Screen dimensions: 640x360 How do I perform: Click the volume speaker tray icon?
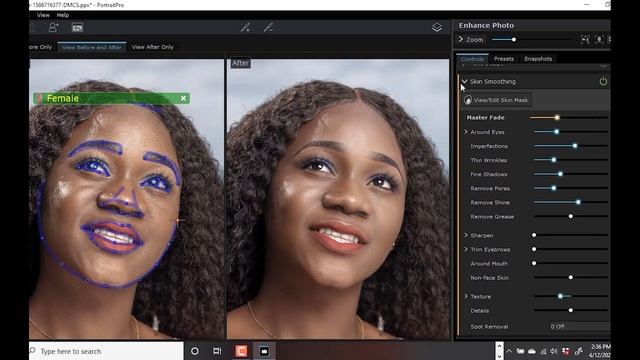[554, 351]
